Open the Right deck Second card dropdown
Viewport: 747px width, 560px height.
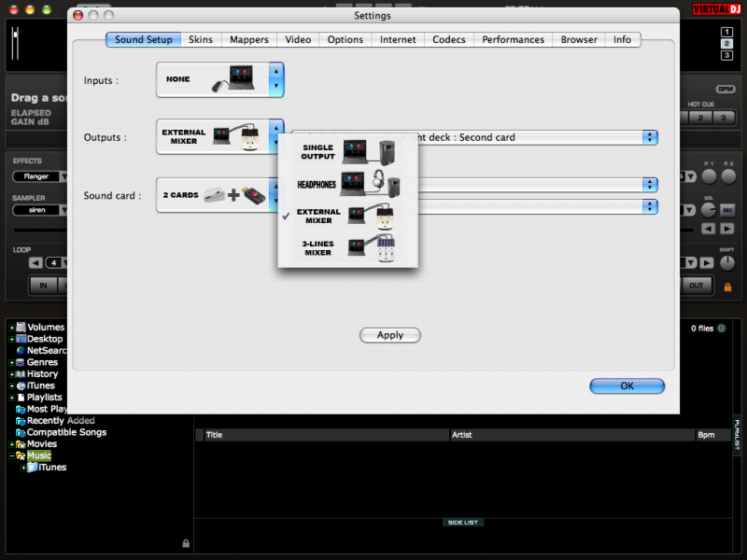[650, 137]
